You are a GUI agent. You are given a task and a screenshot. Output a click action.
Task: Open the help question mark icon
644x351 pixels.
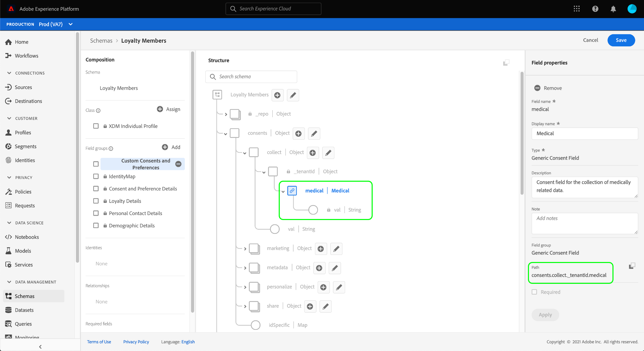point(595,9)
